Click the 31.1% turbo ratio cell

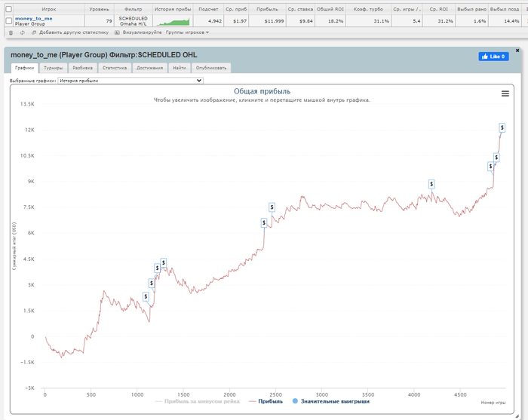point(368,21)
